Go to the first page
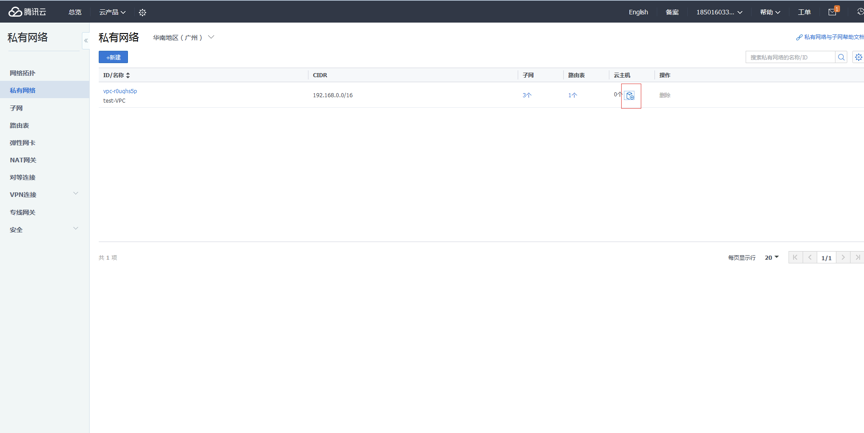The image size is (864, 433). point(795,257)
